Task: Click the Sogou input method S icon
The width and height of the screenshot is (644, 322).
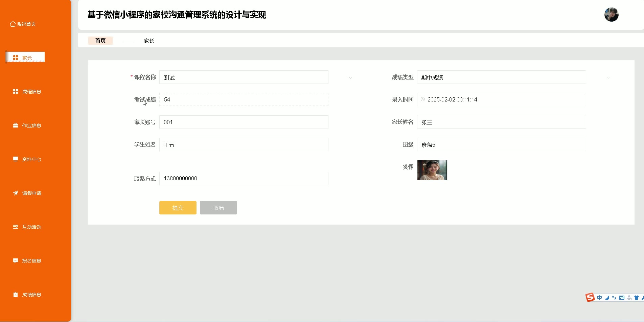Action: (590, 298)
